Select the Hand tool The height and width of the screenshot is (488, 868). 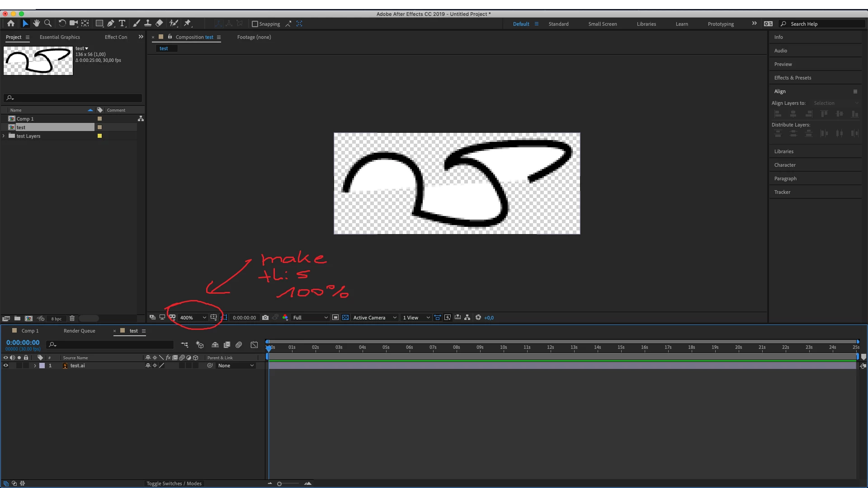tap(37, 23)
